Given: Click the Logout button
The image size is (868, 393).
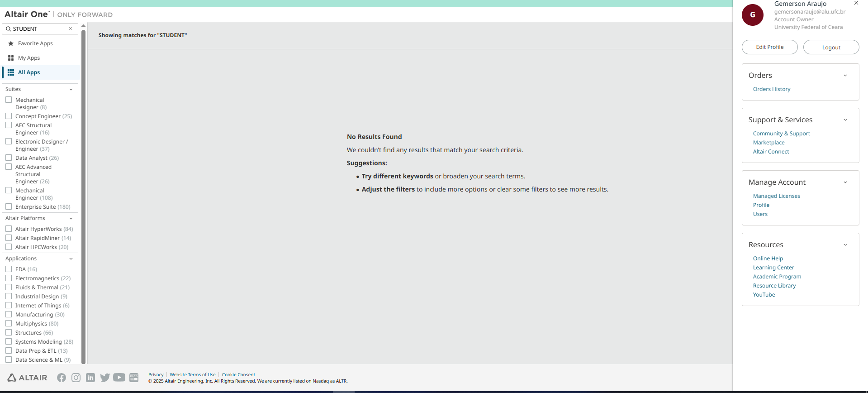Looking at the screenshot, I should (831, 47).
